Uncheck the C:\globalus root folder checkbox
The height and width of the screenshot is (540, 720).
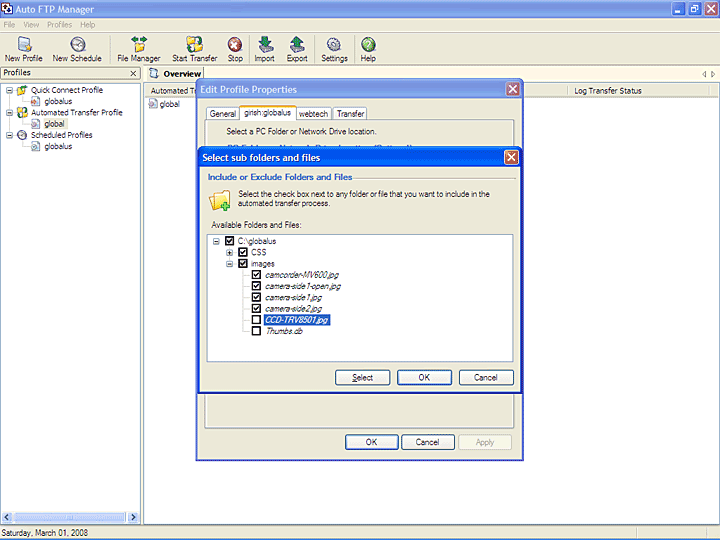[230, 241]
